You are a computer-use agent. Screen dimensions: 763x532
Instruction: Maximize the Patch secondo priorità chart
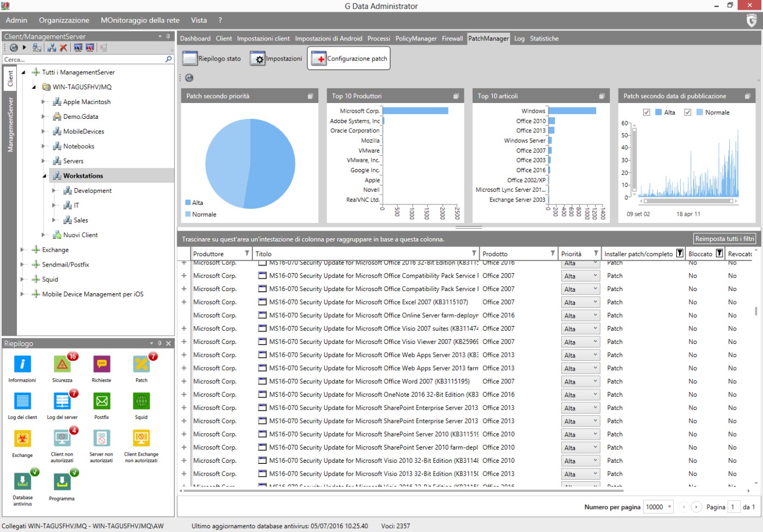[x=310, y=96]
